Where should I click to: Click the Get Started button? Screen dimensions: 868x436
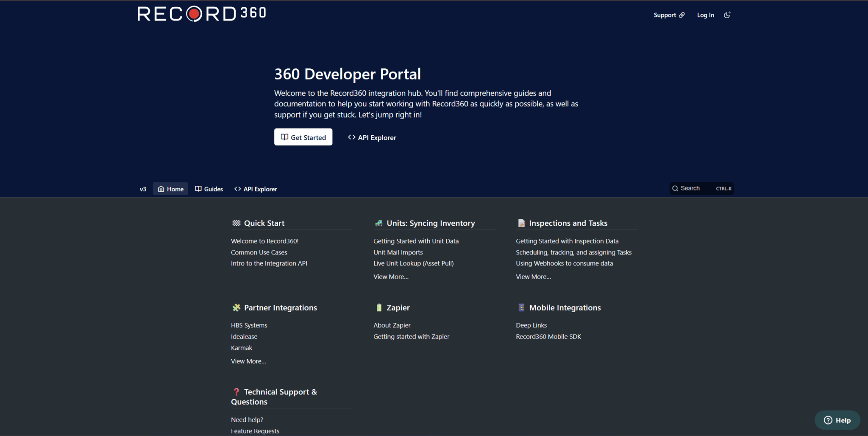pyautogui.click(x=303, y=137)
